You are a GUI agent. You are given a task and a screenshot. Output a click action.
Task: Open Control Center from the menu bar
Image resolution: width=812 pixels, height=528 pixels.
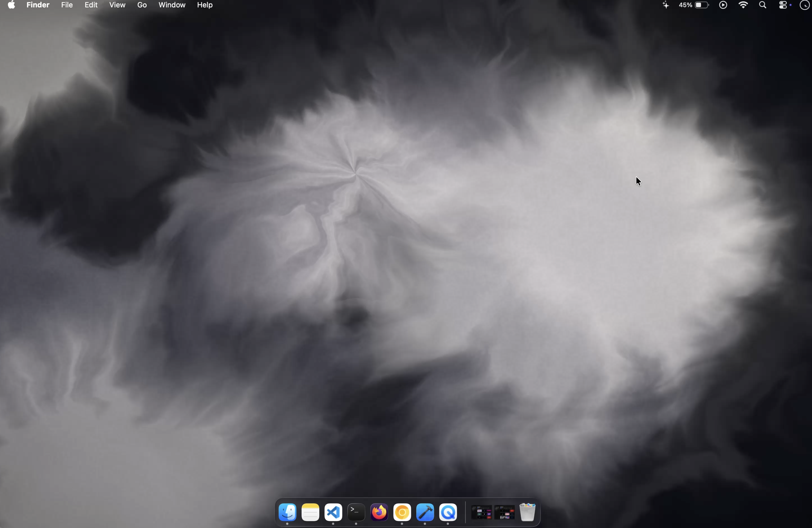(782, 5)
